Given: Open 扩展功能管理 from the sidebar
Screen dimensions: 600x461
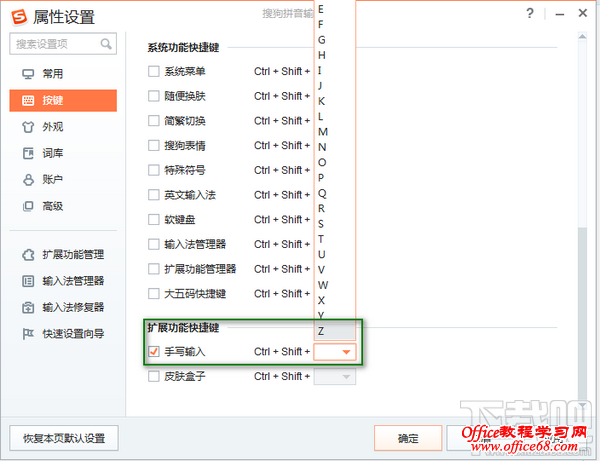Looking at the screenshot, I should (63, 255).
